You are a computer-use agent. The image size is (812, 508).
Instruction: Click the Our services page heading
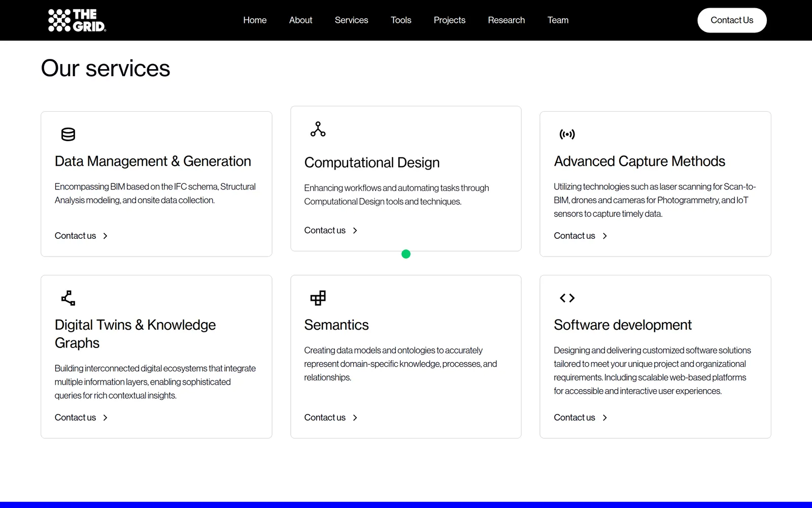pyautogui.click(x=106, y=68)
